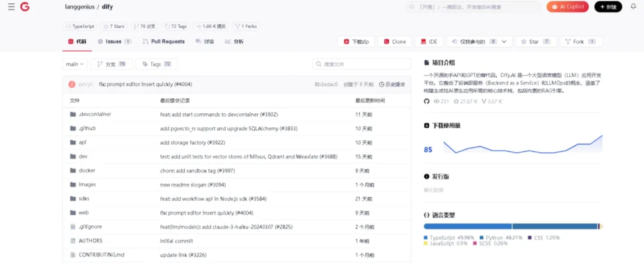
Task: Click the Clone button
Action: coord(395,41)
